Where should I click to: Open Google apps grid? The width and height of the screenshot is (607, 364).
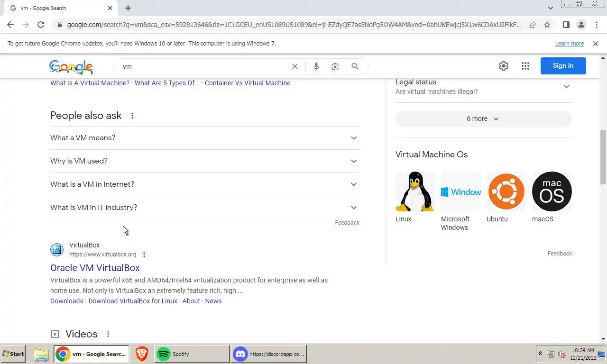tap(525, 66)
